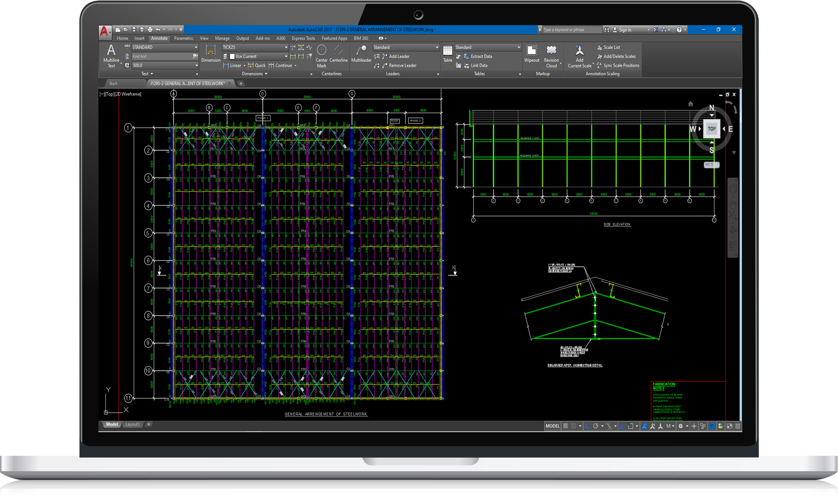
Task: Click the Use Current layer color swatch
Action: [x=232, y=56]
